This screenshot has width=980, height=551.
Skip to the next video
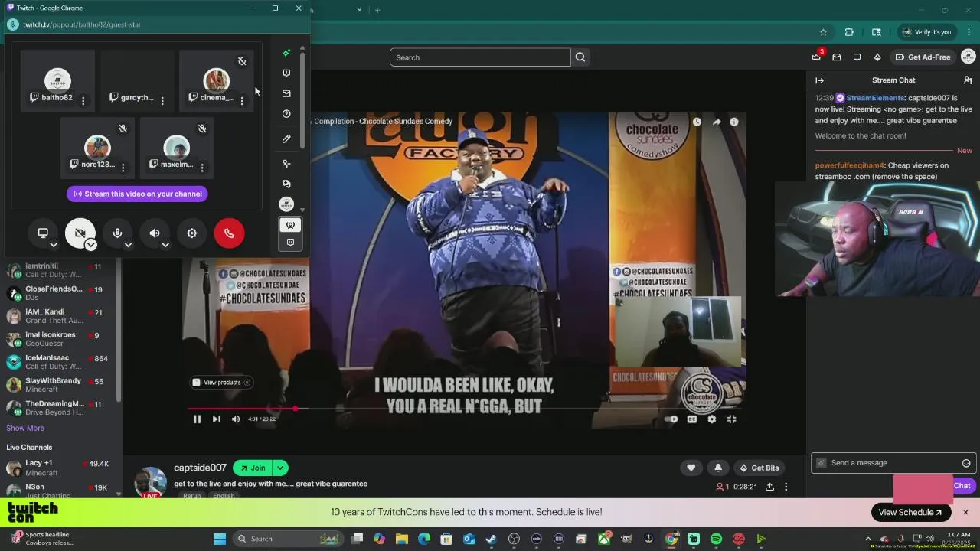click(216, 419)
